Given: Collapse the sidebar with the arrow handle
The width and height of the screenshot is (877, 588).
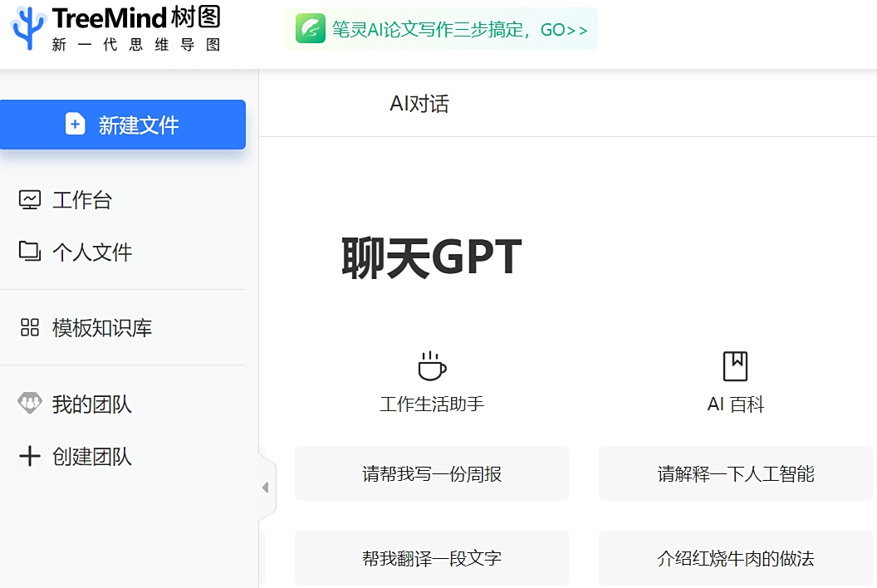Looking at the screenshot, I should point(266,488).
